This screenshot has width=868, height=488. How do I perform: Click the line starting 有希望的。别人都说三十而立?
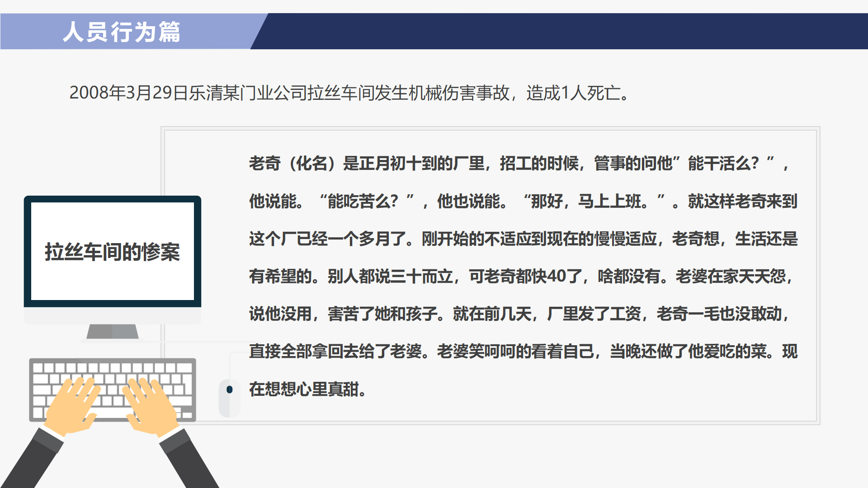click(x=521, y=276)
